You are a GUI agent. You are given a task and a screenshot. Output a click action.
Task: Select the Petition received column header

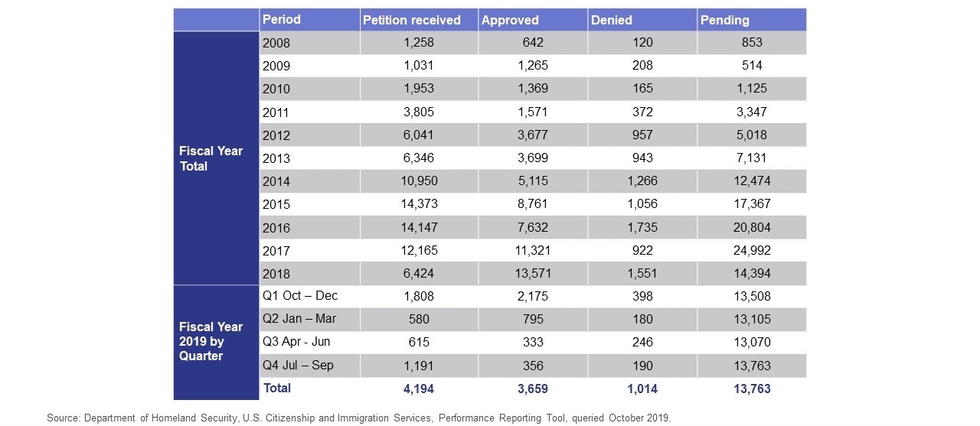(x=412, y=21)
